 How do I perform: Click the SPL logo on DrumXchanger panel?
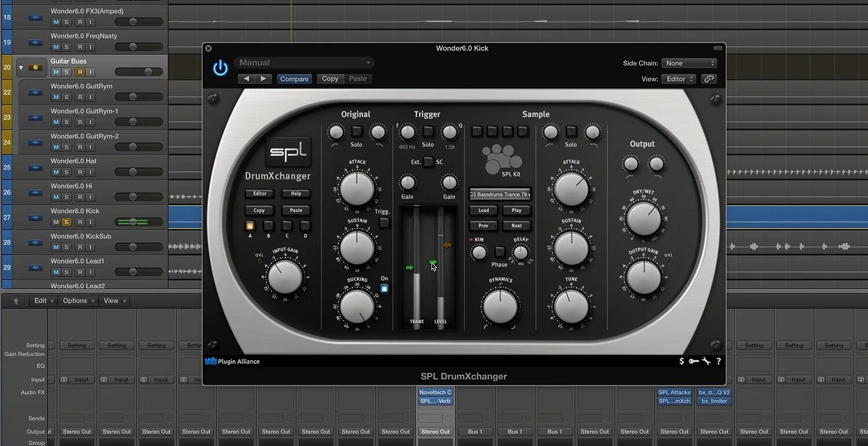[x=289, y=153]
